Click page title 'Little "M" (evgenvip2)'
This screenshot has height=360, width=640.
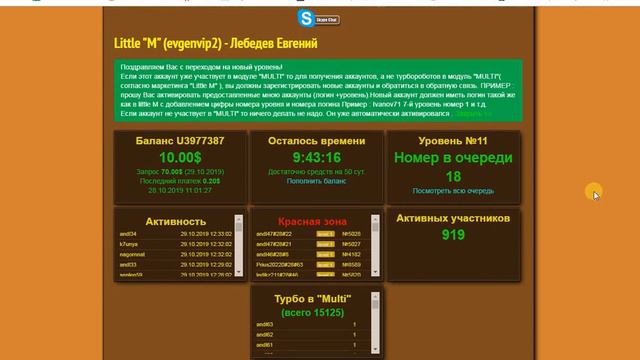pos(168,43)
